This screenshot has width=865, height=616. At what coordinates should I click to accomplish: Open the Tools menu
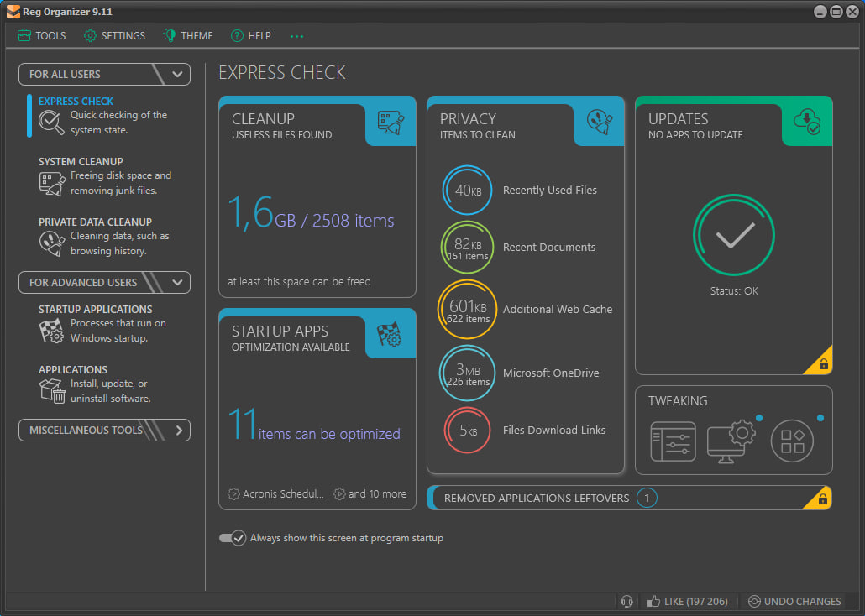click(41, 36)
